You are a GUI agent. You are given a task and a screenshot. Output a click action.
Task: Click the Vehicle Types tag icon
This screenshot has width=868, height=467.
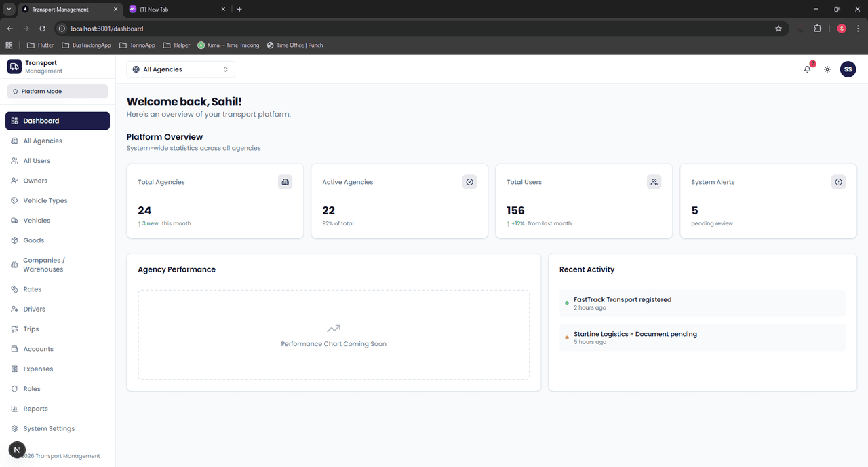pos(14,200)
